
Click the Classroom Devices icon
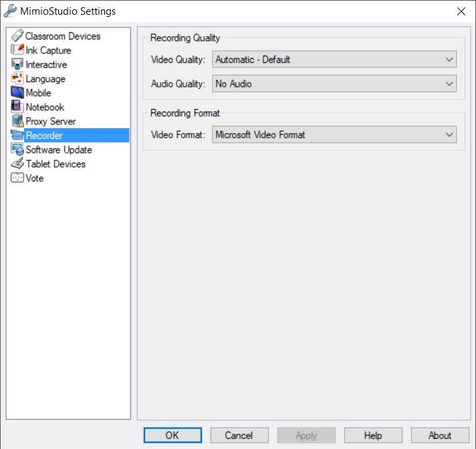17,35
